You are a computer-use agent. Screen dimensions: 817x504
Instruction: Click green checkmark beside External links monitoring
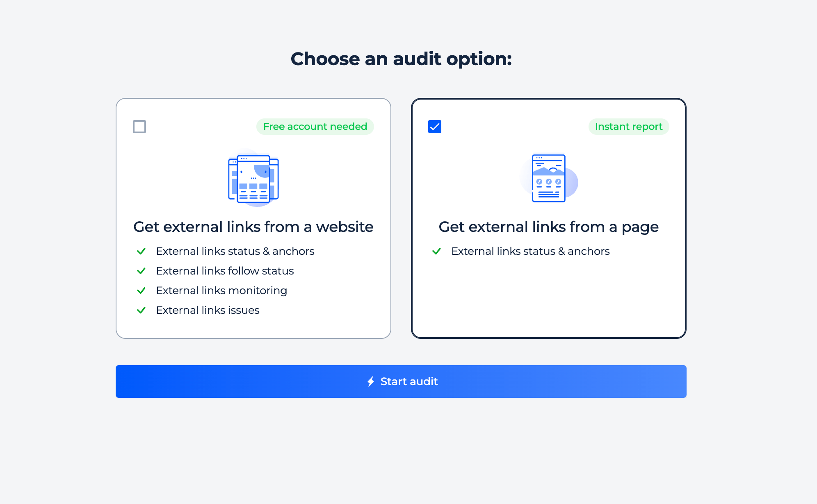click(141, 291)
